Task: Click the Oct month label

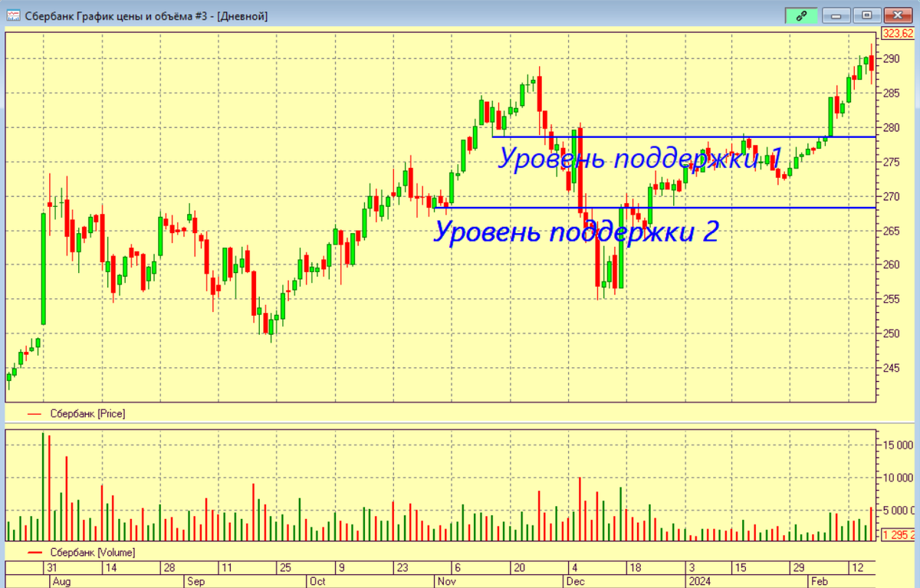Action: point(317,581)
